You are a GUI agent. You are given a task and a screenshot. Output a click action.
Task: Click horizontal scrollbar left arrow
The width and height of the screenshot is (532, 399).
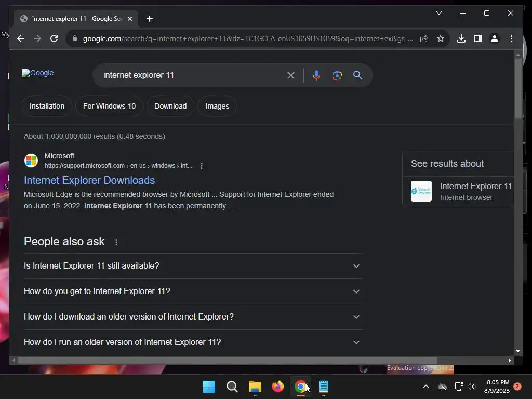tap(14, 361)
